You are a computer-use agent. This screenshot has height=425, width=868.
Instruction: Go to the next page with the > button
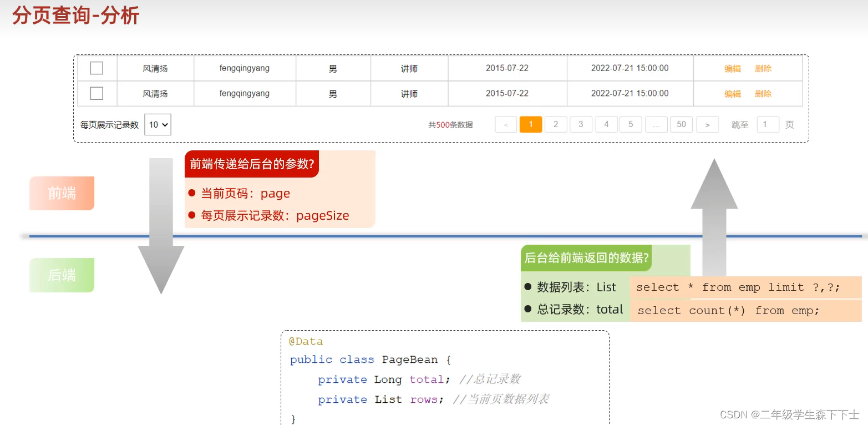(x=708, y=125)
